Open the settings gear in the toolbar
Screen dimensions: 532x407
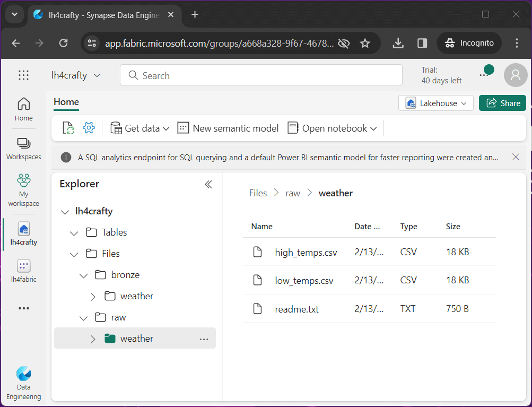(x=89, y=128)
